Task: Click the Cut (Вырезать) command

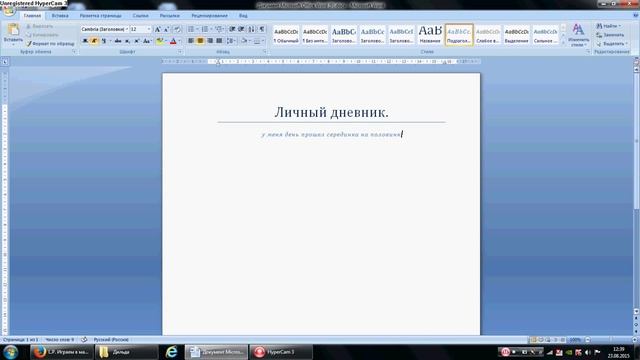Action: [40, 26]
